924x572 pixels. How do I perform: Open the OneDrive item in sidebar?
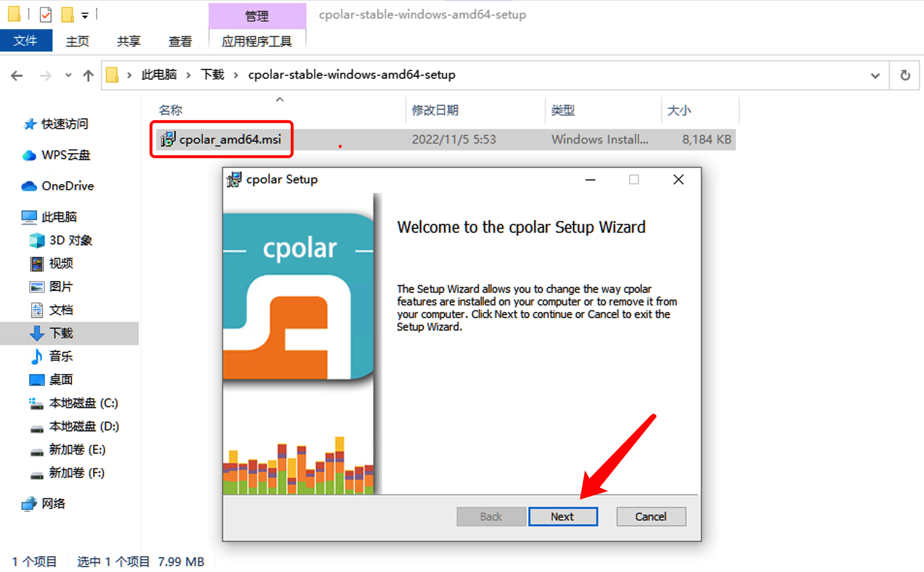[x=68, y=186]
